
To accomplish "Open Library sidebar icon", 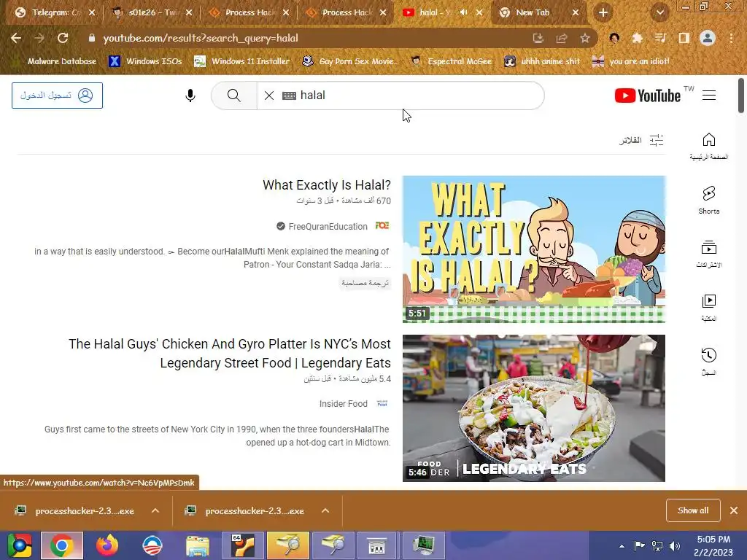I will (x=708, y=308).
